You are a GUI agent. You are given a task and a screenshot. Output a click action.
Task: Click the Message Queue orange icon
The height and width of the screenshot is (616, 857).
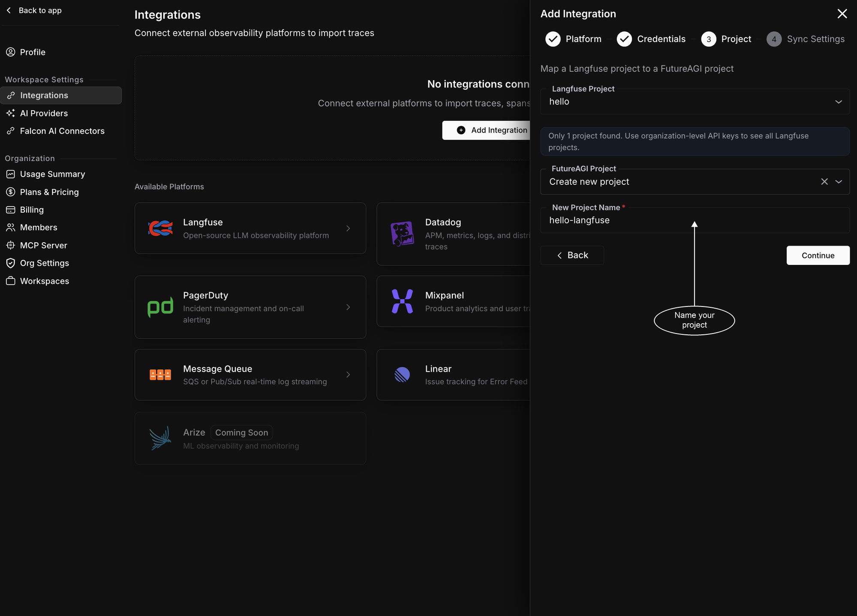click(160, 375)
